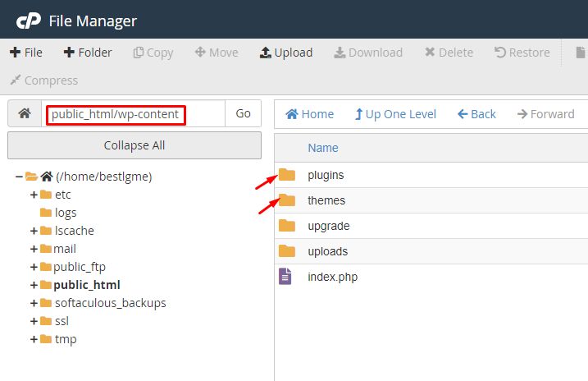588x381 pixels.
Task: Click the Compress toolbar button
Action: pos(44,80)
